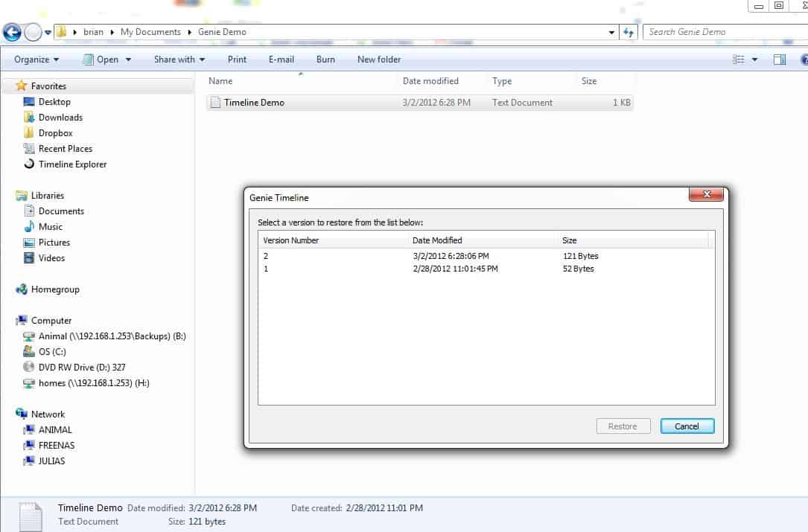Open homes (H:) network drive
This screenshot has height=532, width=808.
[x=94, y=383]
